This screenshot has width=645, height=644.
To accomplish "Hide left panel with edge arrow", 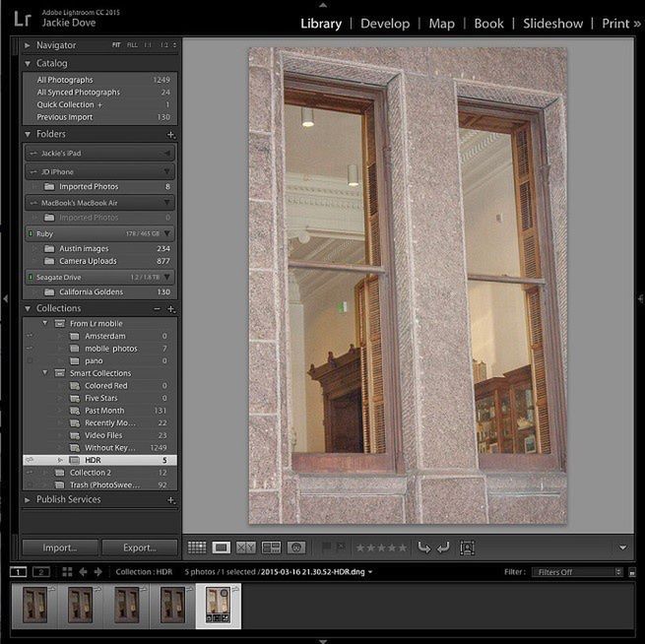I will [5, 298].
